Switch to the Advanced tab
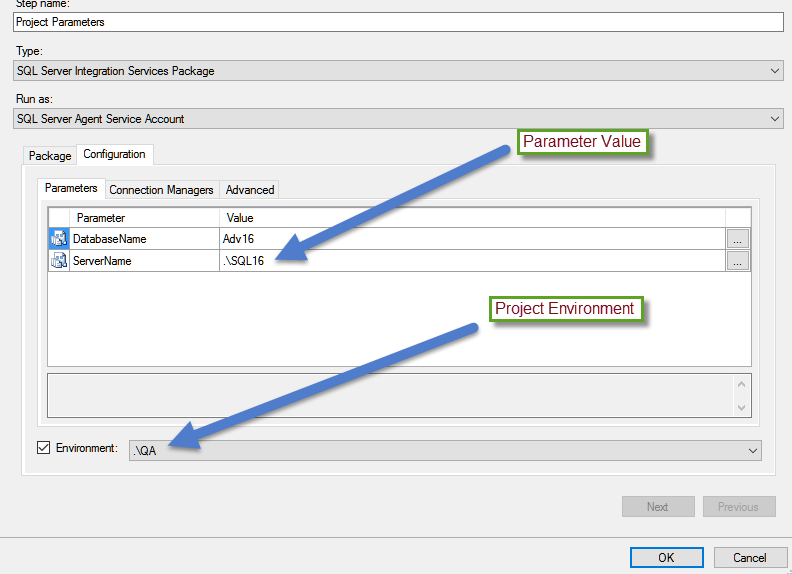 point(249,190)
